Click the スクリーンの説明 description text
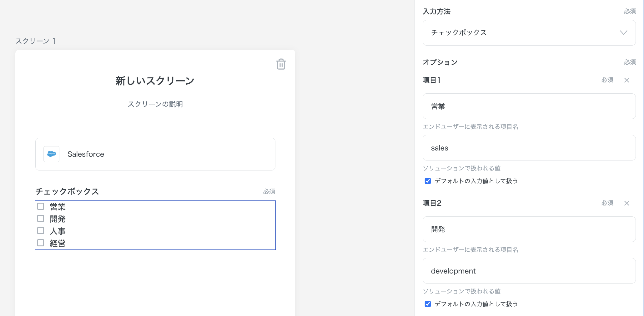 tap(155, 104)
